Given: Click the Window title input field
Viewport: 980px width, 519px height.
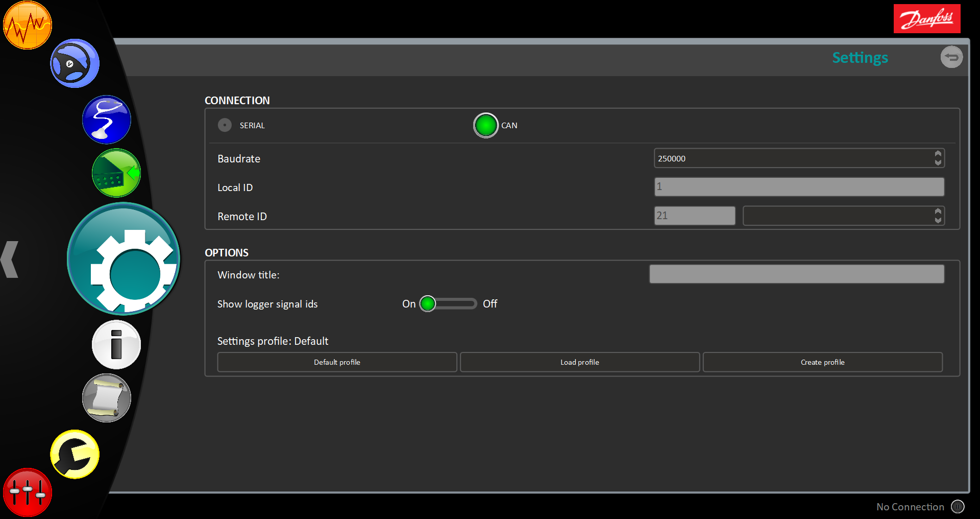Looking at the screenshot, I should click(x=796, y=274).
